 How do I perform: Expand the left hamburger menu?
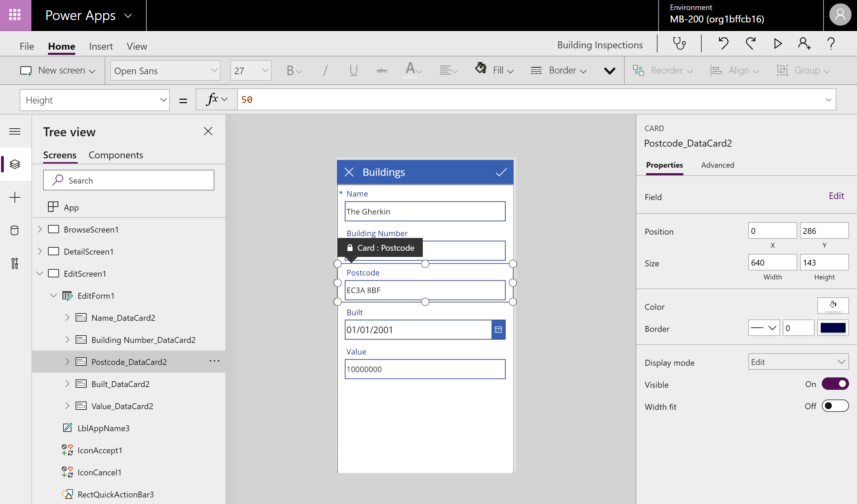coord(15,131)
